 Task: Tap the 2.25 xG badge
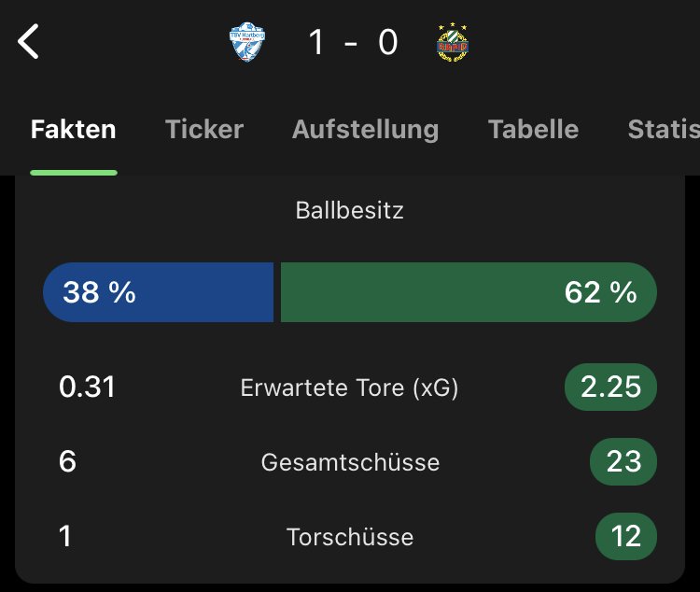point(610,388)
